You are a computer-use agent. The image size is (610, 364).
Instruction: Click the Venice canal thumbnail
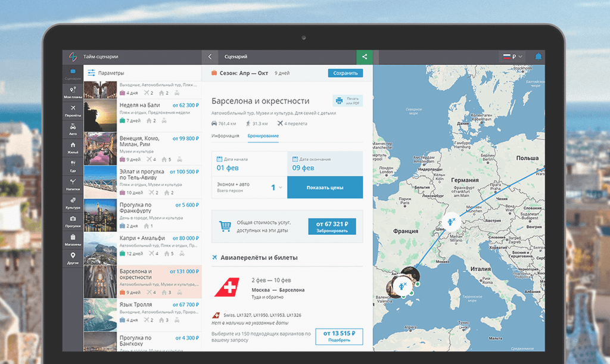pyautogui.click(x=100, y=149)
